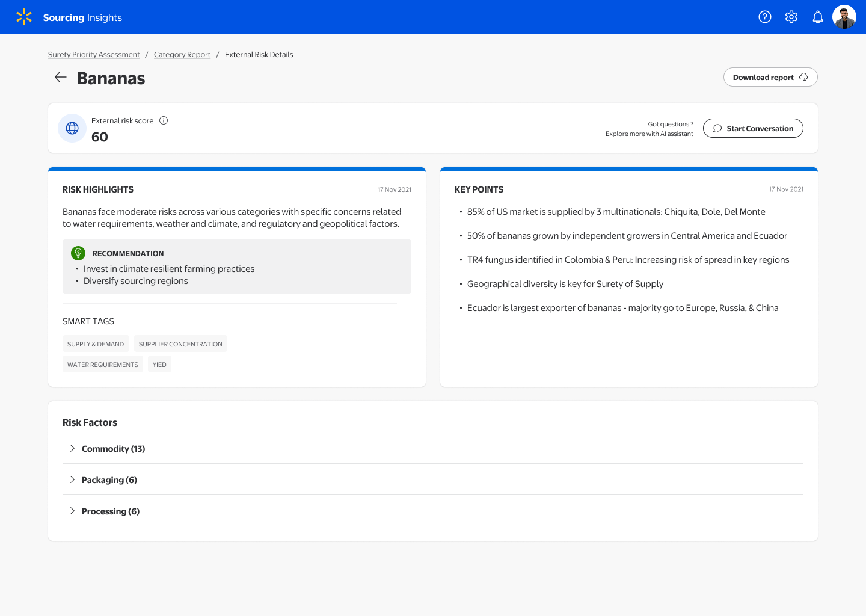
Task: Open the notifications bell icon
Action: (x=818, y=17)
